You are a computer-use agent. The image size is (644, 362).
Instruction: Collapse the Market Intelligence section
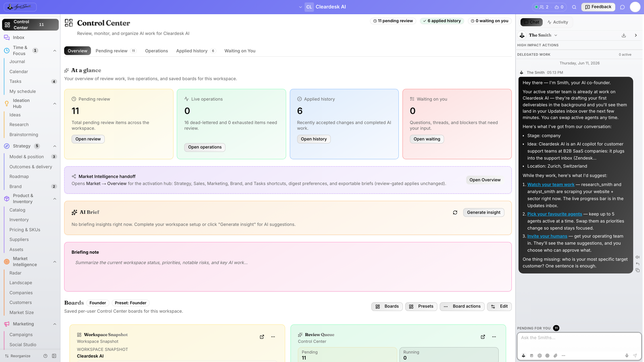pyautogui.click(x=55, y=262)
